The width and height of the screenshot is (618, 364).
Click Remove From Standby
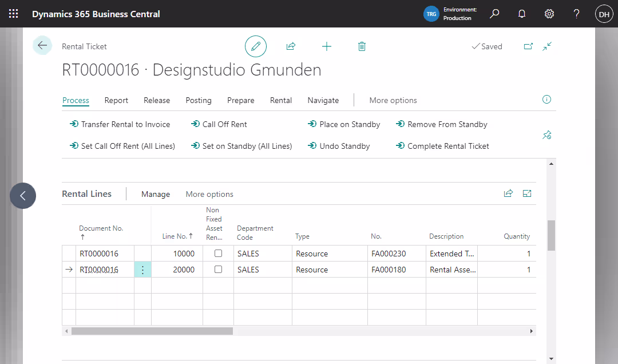click(x=442, y=124)
